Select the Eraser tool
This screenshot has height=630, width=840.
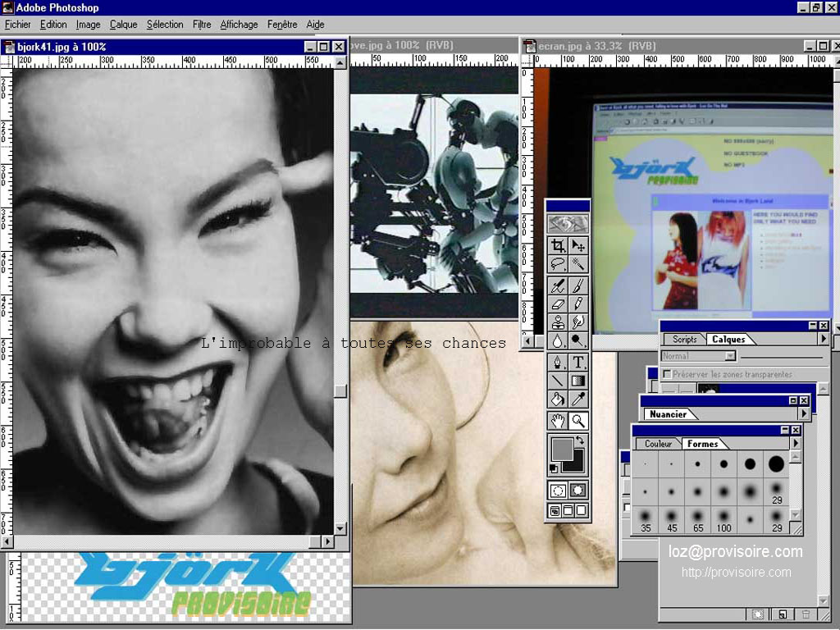558,304
